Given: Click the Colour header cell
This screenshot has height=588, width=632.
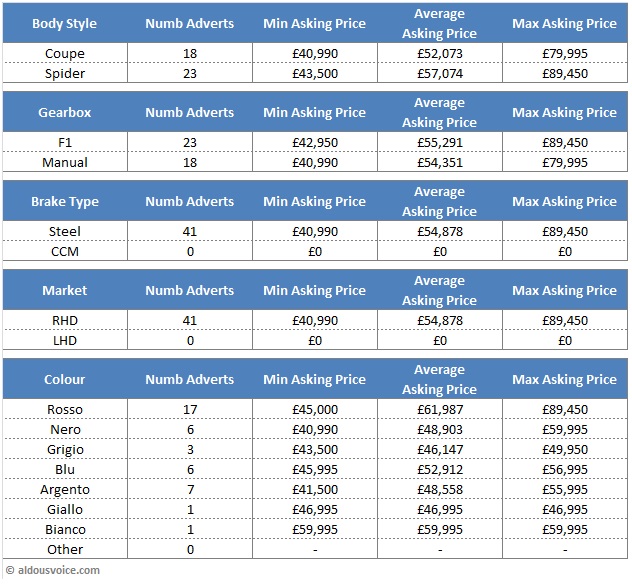Looking at the screenshot, I should tap(66, 379).
